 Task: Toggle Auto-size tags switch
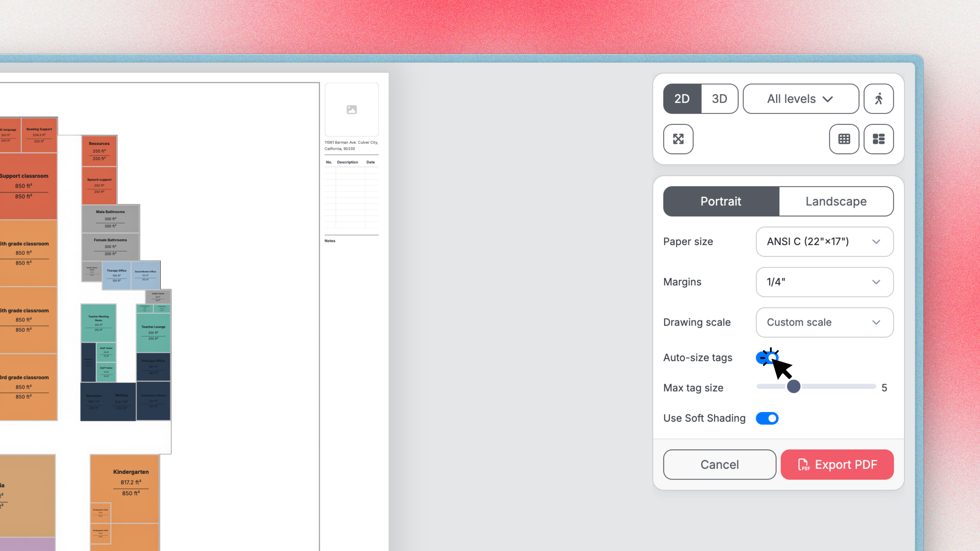click(x=767, y=358)
